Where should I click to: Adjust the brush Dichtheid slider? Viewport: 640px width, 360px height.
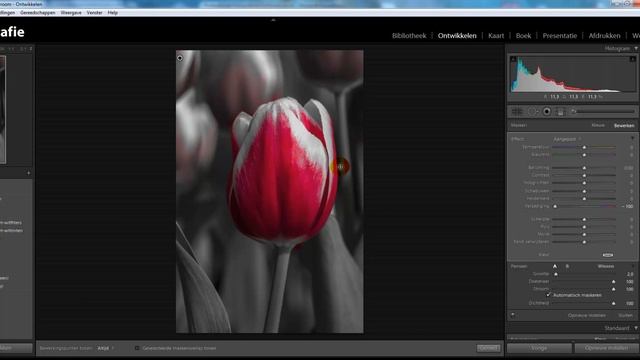613,303
